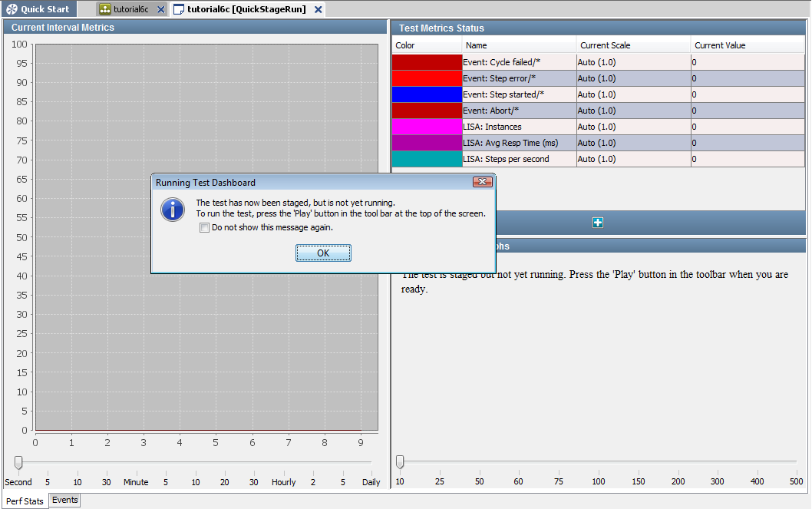Switch to the Events tab
This screenshot has height=509, width=812.
tap(64, 500)
